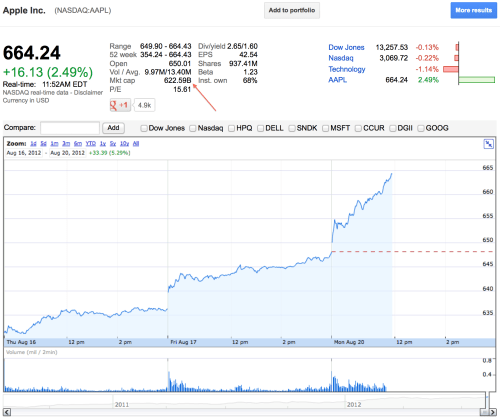Screen dimensions: 500x419
Task: Click the green AAPL performance bar
Action: (x=476, y=80)
